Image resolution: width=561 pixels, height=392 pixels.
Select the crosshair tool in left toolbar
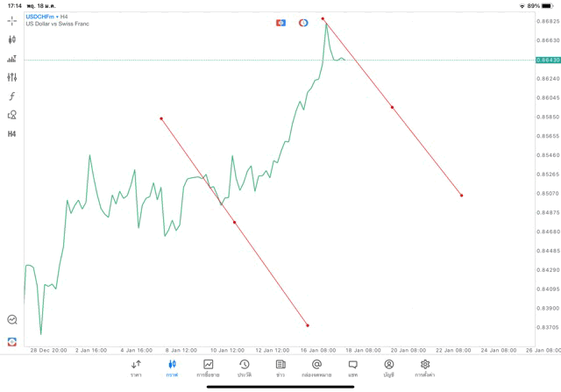click(x=12, y=20)
